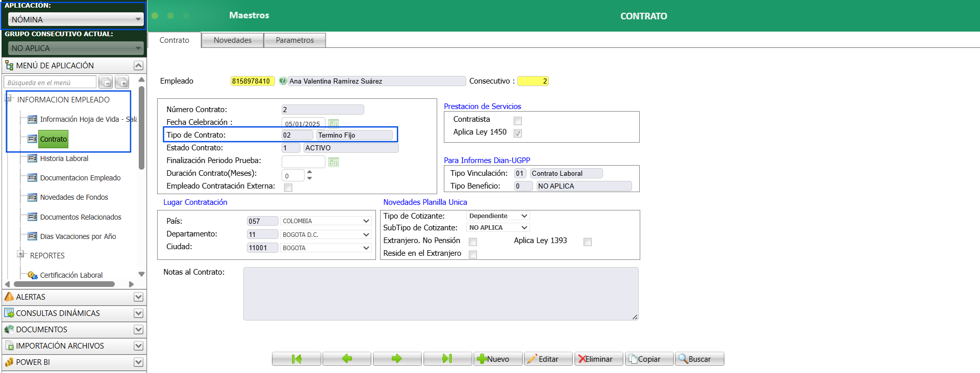Open the Fecha Celebración calendar picker
Screen dimensions: 980x373
coord(334,123)
